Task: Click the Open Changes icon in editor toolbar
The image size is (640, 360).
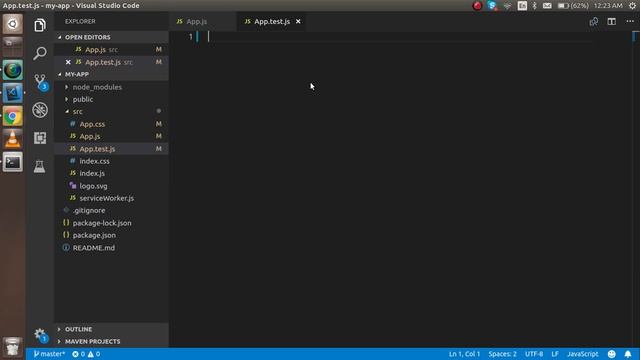Action: tap(593, 22)
